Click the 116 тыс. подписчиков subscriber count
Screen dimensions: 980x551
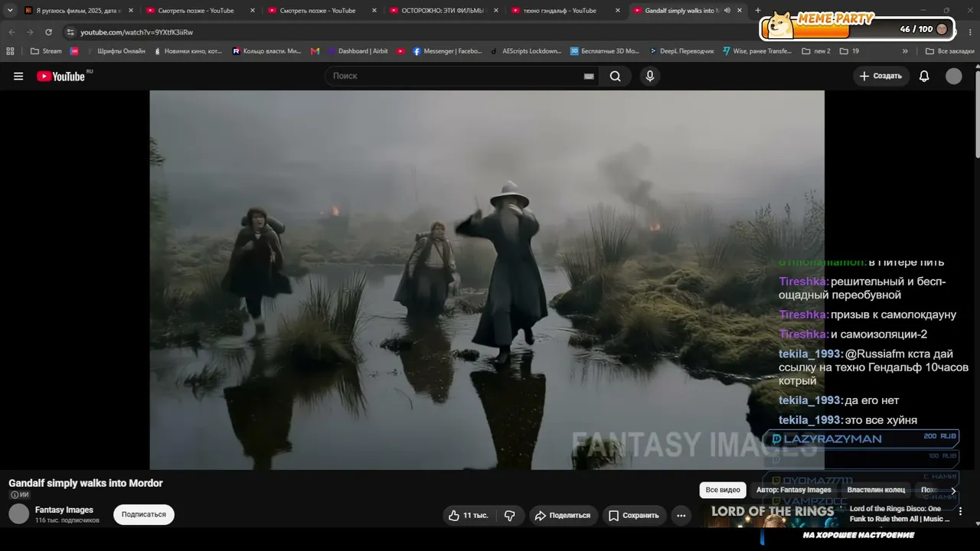point(67,520)
